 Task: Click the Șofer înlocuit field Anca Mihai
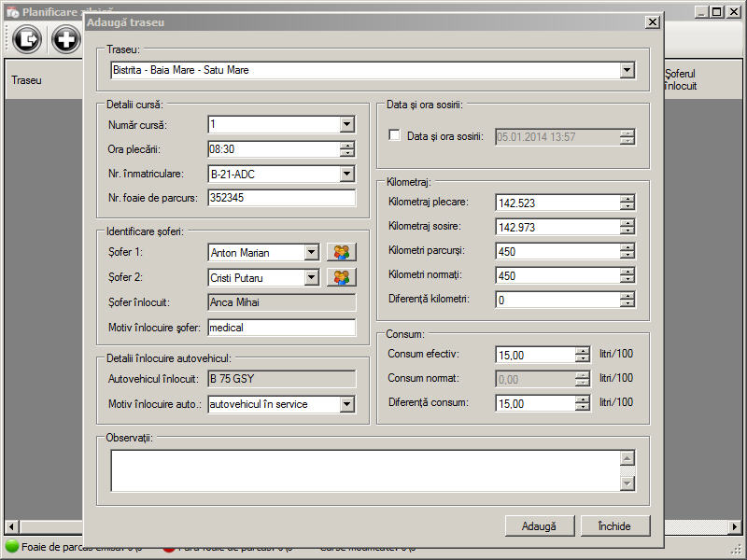point(282,302)
